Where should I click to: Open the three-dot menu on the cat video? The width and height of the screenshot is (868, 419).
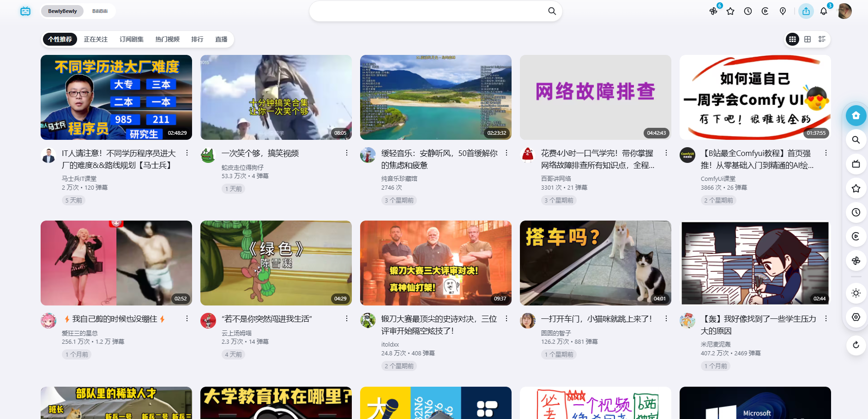coord(666,318)
